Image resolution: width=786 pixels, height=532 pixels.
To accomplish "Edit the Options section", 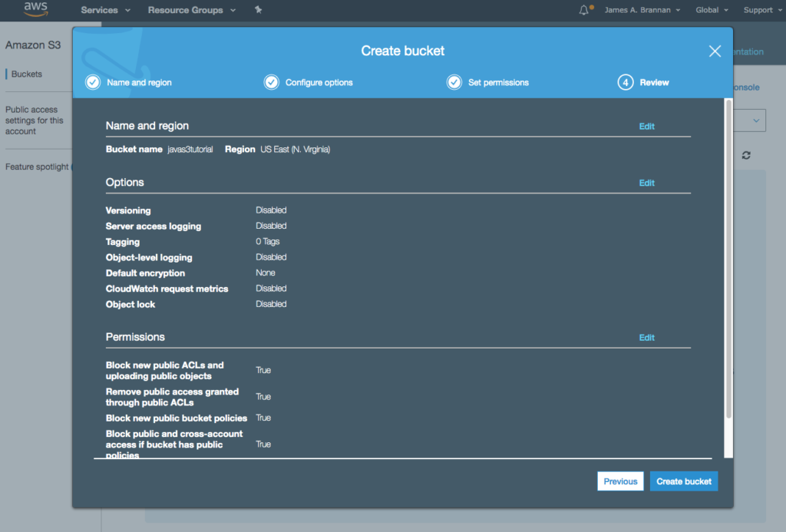I will coord(646,183).
